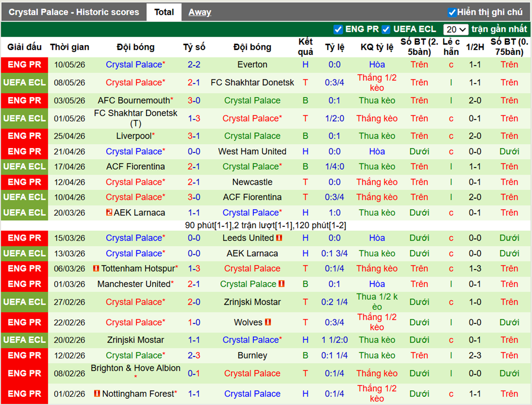Click the 1/2H column header
The image size is (532, 405).
pos(475,47)
